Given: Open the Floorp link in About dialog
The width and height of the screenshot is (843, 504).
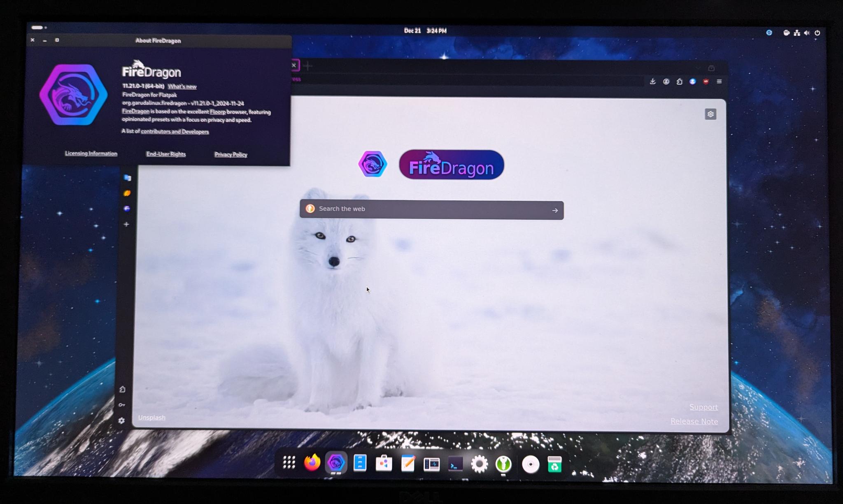Looking at the screenshot, I should [x=218, y=112].
